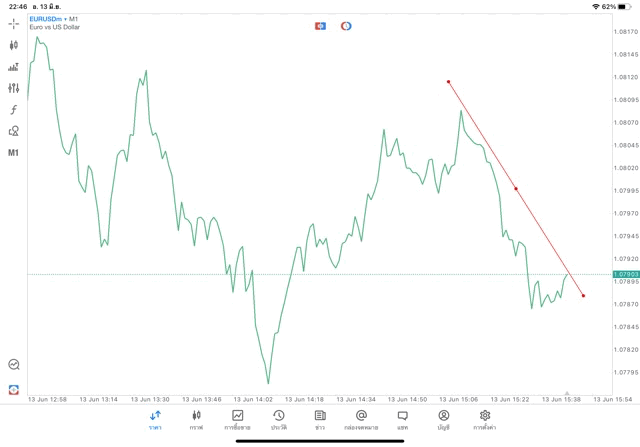The image size is (640, 447).
Task: Open the ข่าว (News) tab
Action: pos(320,419)
